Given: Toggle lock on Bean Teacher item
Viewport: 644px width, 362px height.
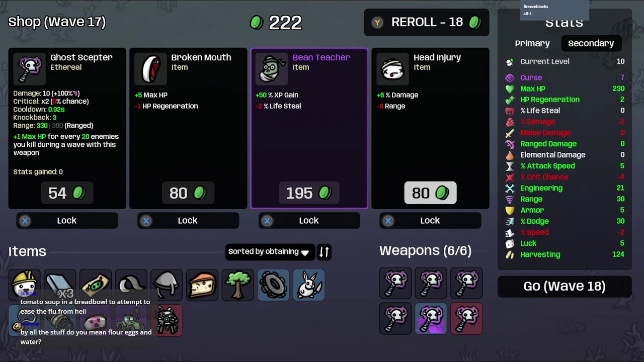Looking at the screenshot, I should click(x=309, y=220).
